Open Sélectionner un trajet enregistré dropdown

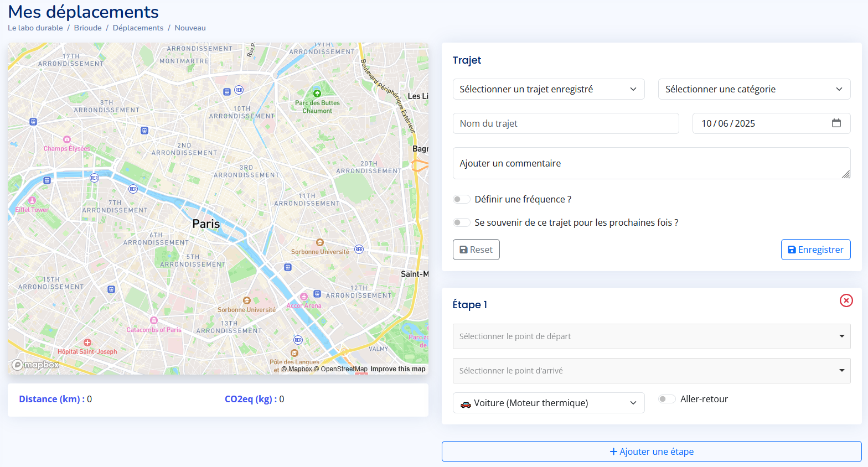[x=548, y=89]
